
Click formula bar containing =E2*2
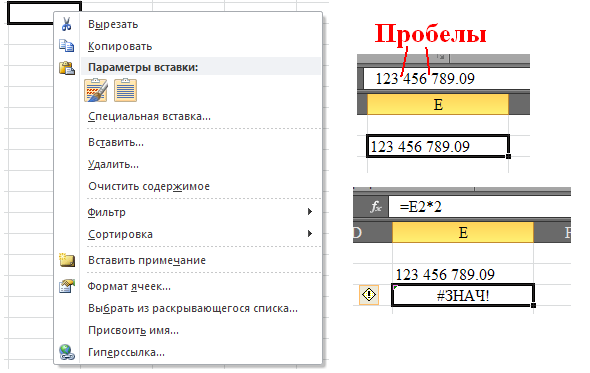(479, 207)
